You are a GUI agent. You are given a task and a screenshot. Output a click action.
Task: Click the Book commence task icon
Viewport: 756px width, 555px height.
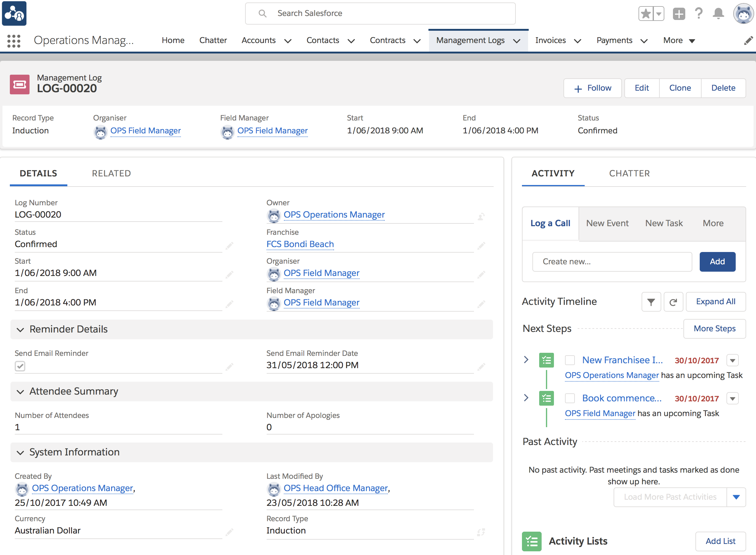click(546, 398)
